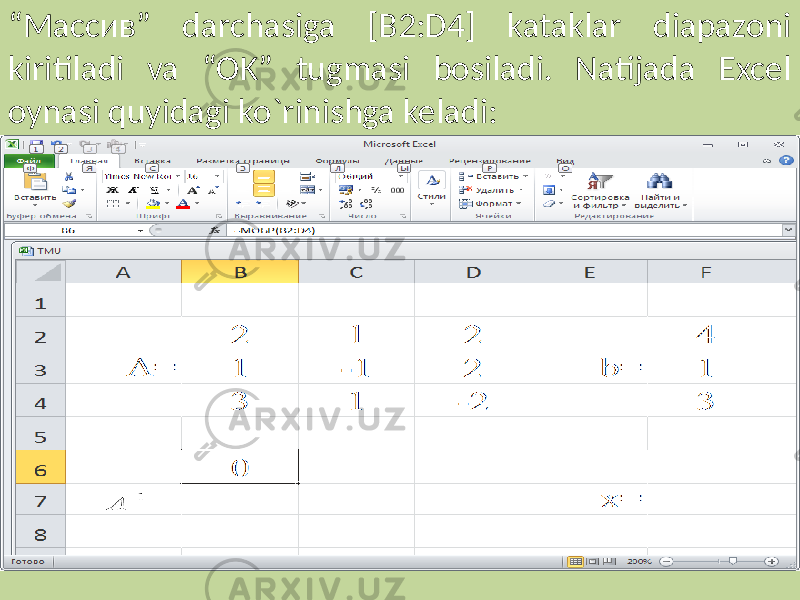This screenshot has width=800, height=600.
Task: Toggle Underline (Ч) formatting
Action: [x=154, y=190]
